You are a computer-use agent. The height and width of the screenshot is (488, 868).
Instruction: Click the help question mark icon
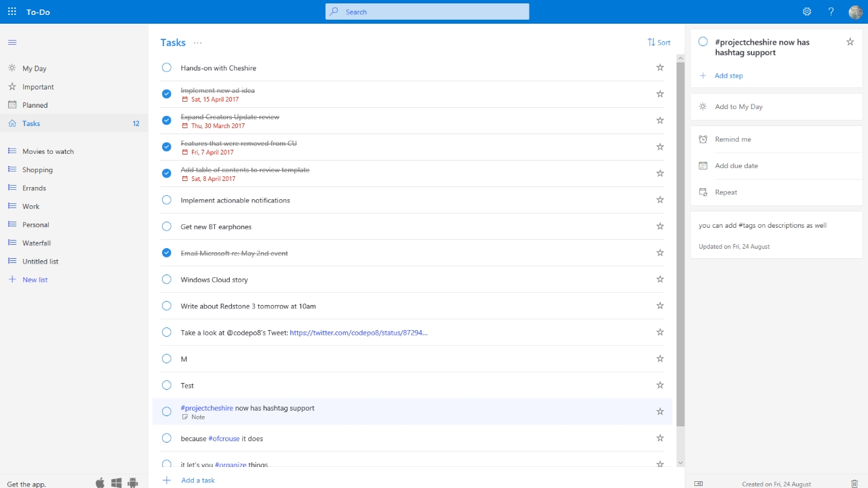831,12
